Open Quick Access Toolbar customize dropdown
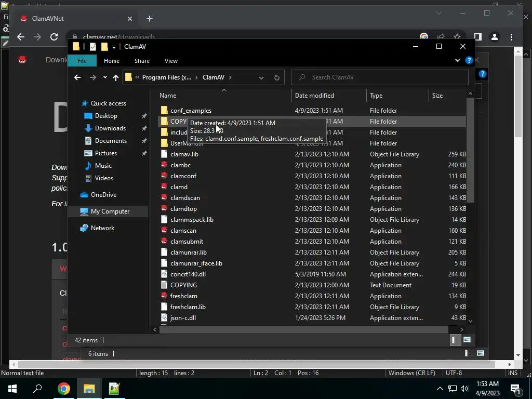Screen dimensions: 532x399 click(x=114, y=47)
